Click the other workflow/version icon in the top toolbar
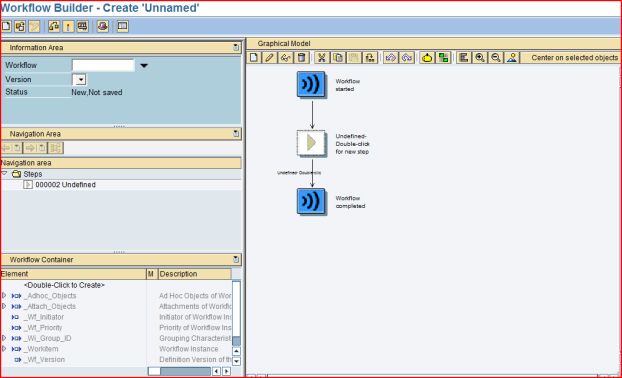622x378 pixels. [x=20, y=27]
